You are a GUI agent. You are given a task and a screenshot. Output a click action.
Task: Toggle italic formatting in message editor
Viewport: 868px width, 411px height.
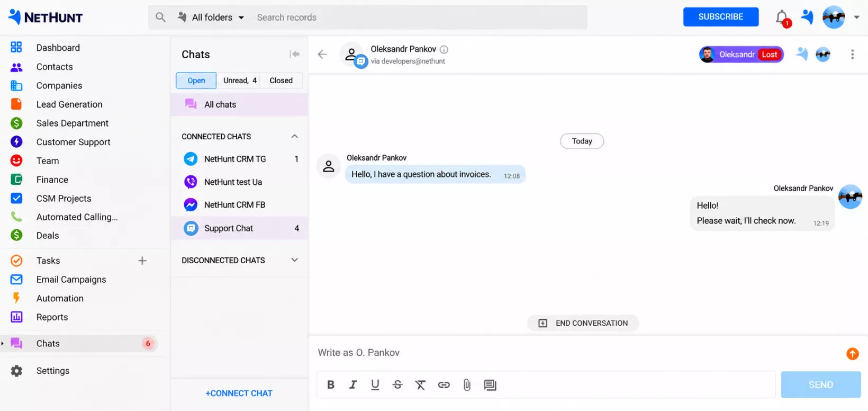[353, 385]
